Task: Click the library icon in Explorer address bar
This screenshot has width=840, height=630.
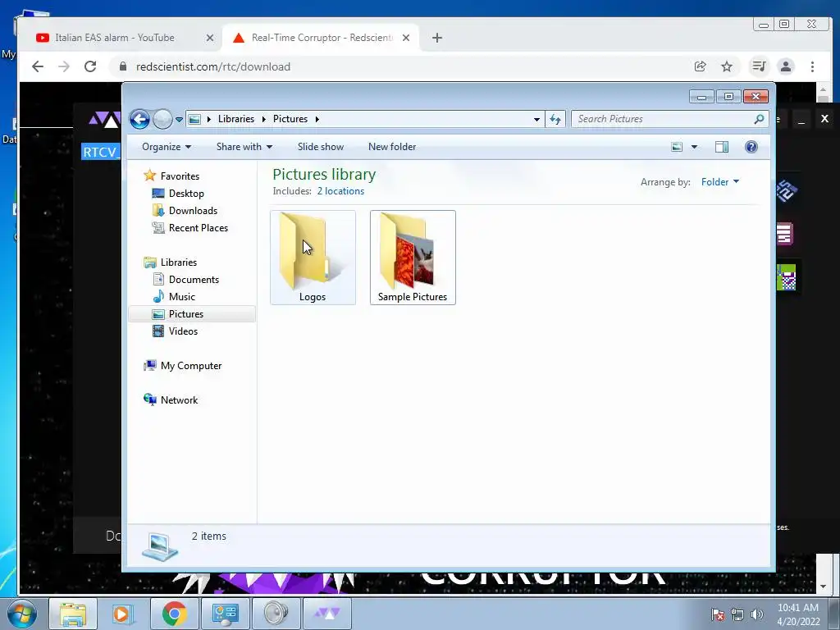Action: pos(195,119)
